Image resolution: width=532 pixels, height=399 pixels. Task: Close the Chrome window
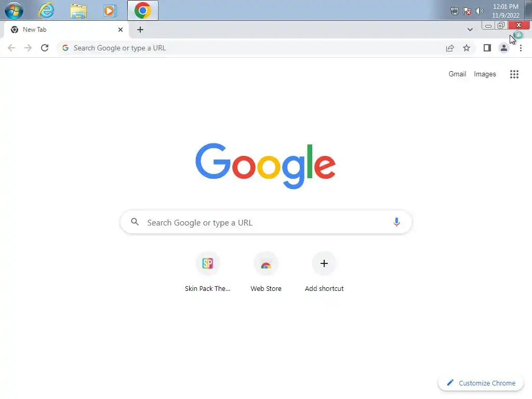(518, 25)
